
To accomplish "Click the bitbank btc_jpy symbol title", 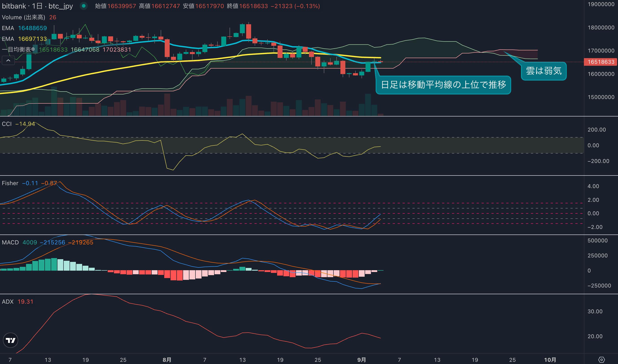I will pos(37,6).
